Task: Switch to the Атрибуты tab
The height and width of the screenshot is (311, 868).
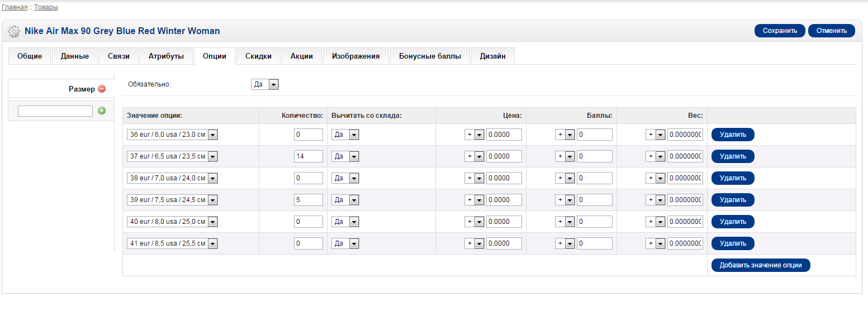Action: (x=166, y=56)
